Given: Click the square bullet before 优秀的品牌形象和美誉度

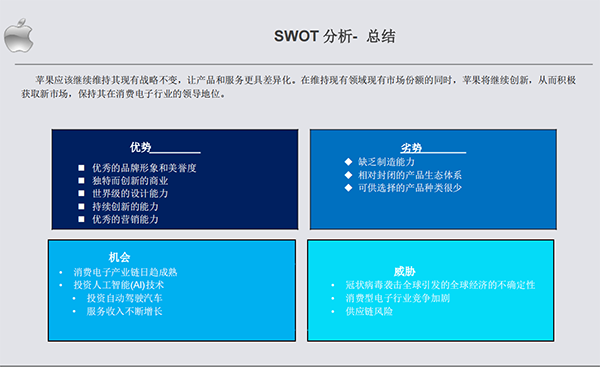Looking at the screenshot, I should point(81,168).
